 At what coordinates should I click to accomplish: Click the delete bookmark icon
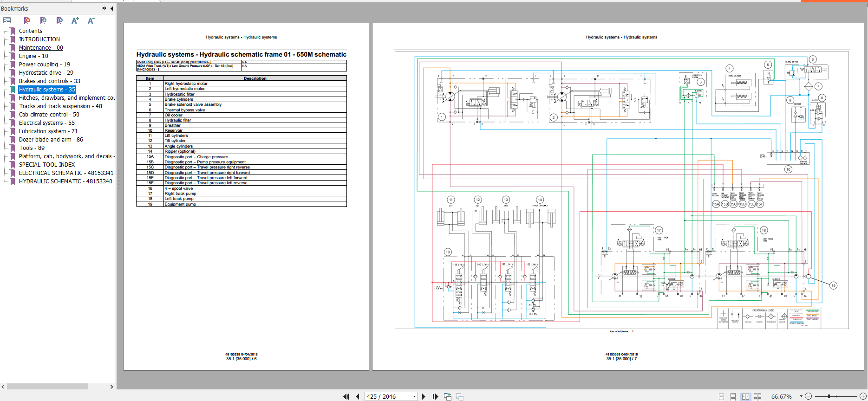(x=27, y=20)
